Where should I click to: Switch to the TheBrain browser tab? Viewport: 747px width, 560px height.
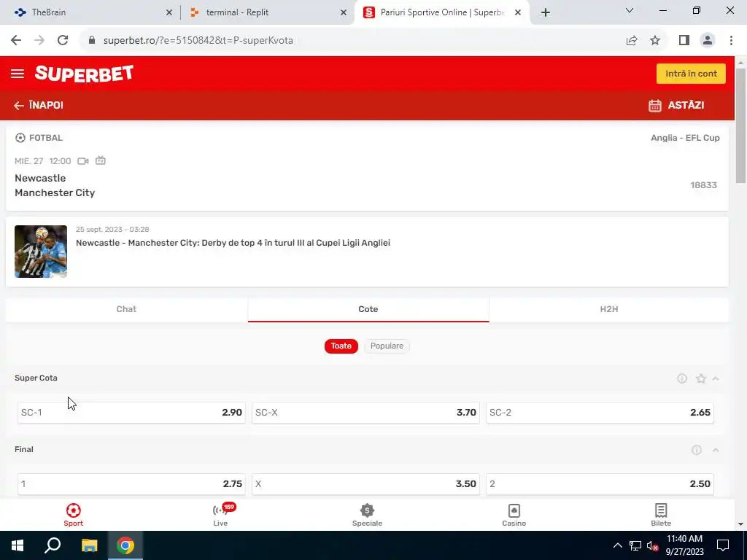[90, 12]
